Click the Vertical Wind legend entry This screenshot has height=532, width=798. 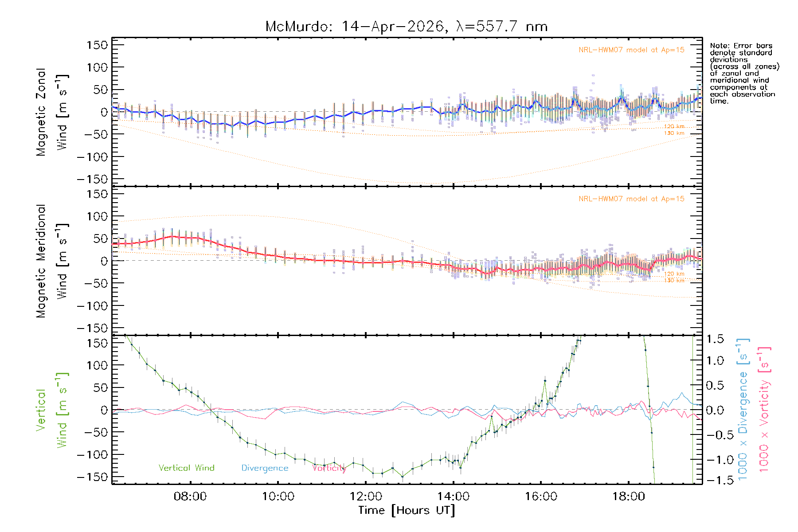pos(186,468)
